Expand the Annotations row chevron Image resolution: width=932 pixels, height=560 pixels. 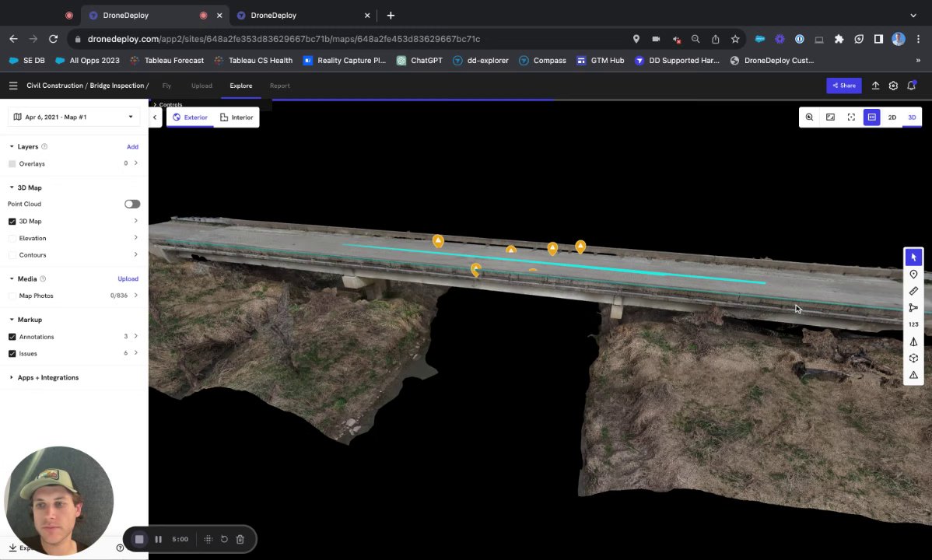[136, 336]
